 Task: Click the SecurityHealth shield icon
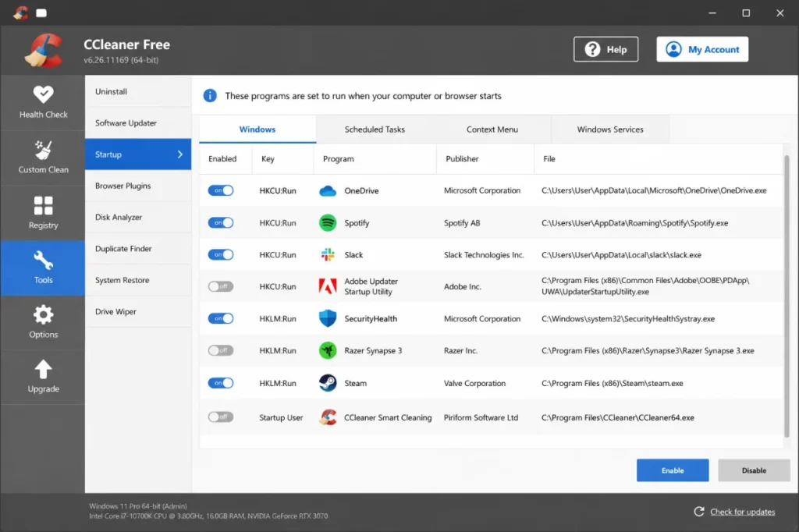pos(328,318)
